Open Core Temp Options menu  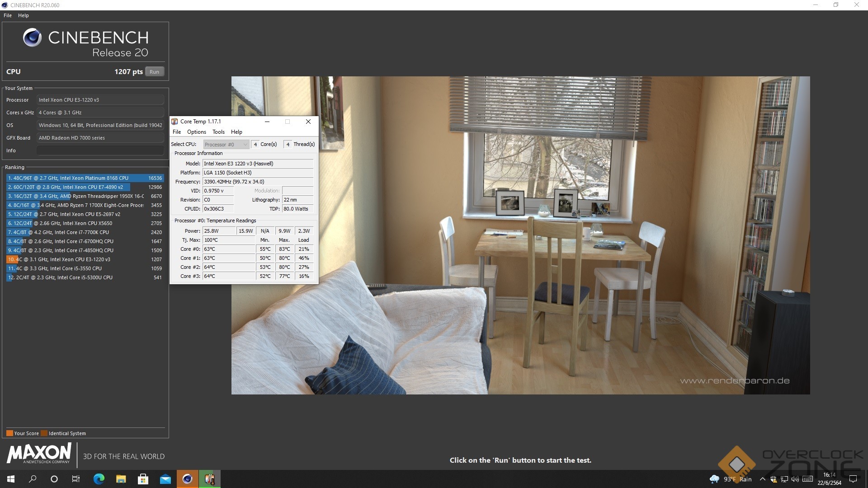pyautogui.click(x=196, y=132)
